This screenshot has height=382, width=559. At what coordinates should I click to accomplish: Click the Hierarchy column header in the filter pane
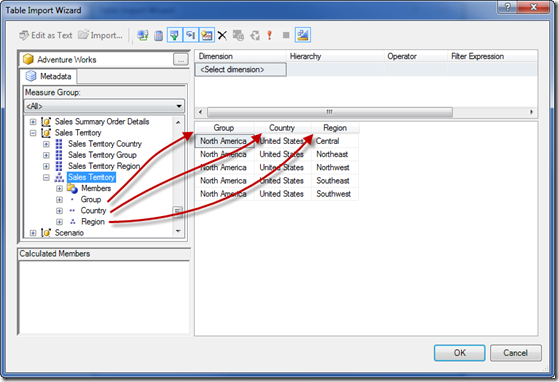[x=335, y=56]
